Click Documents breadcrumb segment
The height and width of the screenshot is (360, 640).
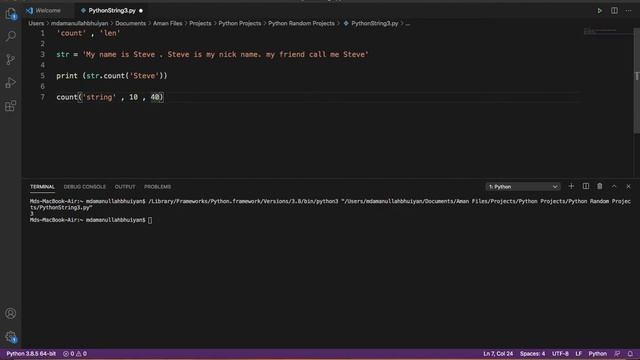click(x=131, y=24)
